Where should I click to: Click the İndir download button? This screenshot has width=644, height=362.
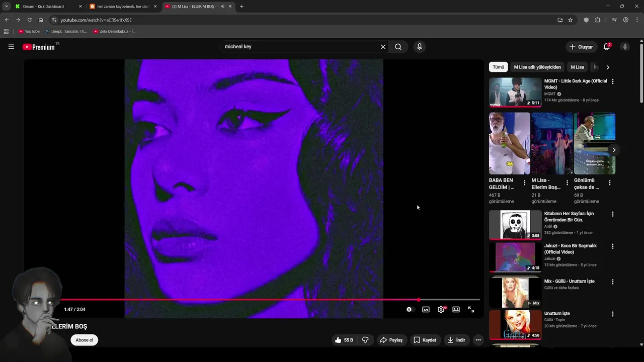[x=456, y=340]
